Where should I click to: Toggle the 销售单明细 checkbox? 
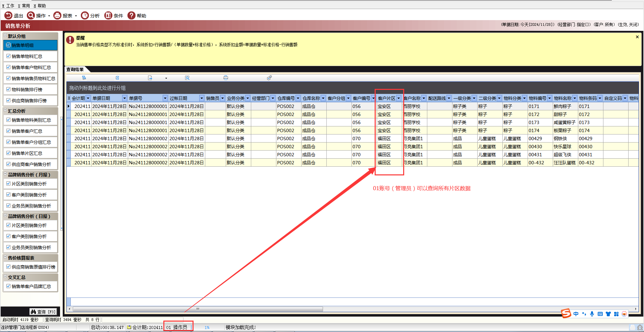point(8,45)
